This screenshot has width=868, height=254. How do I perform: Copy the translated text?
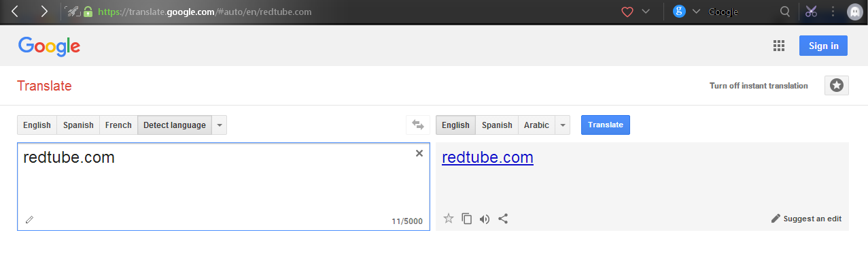(467, 219)
